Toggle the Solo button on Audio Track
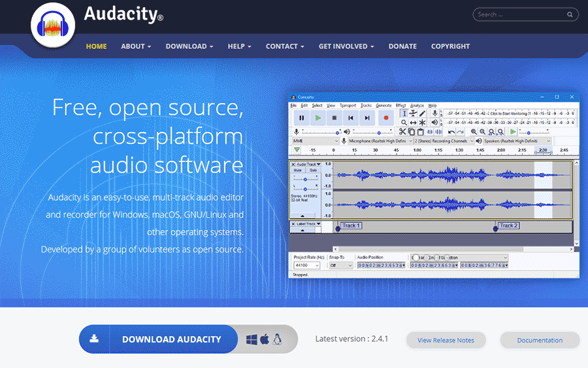 (313, 171)
